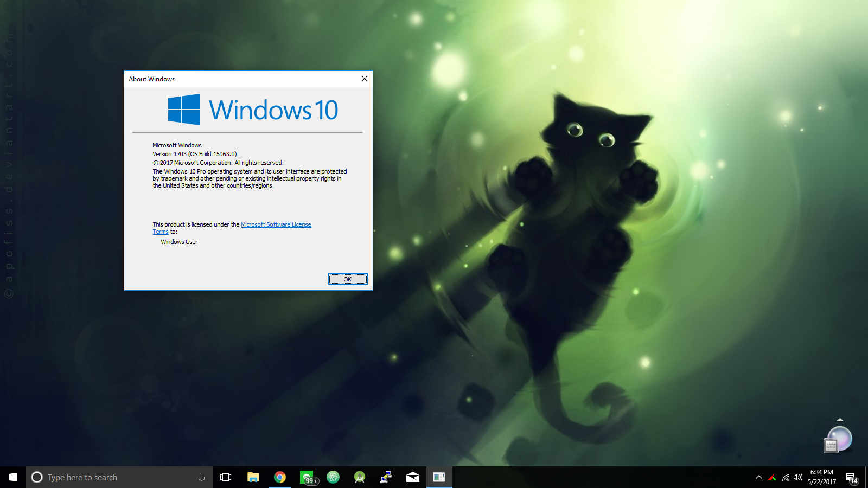Click the 'Windows User' licensee text
The width and height of the screenshot is (868, 488).
click(179, 242)
